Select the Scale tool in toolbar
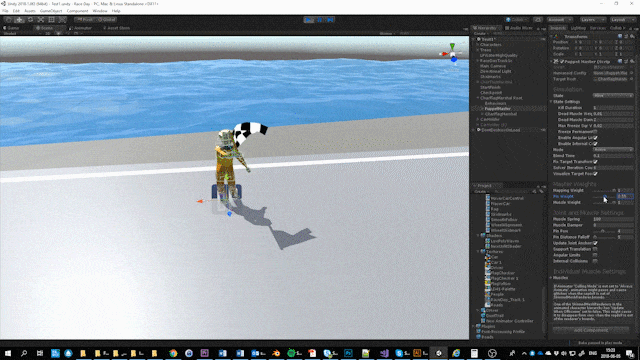Screen dimensions: 640x360 click(x=41, y=20)
